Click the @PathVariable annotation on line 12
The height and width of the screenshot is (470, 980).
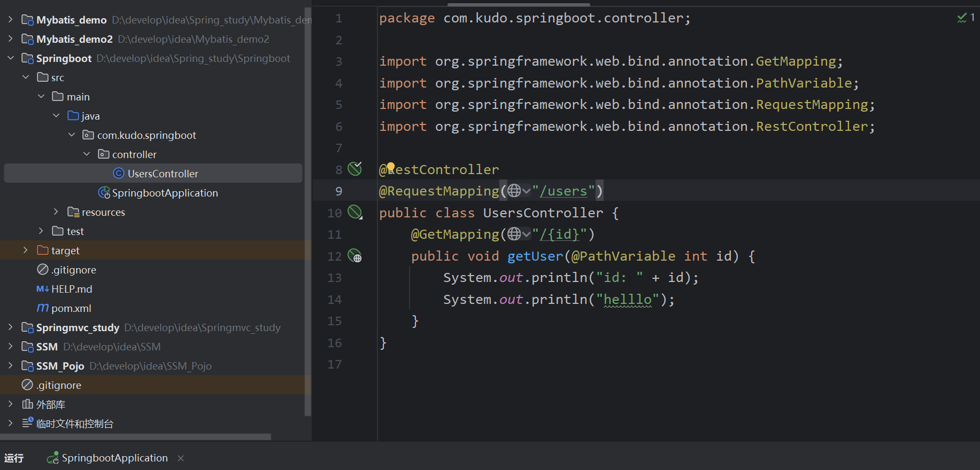tap(623, 256)
